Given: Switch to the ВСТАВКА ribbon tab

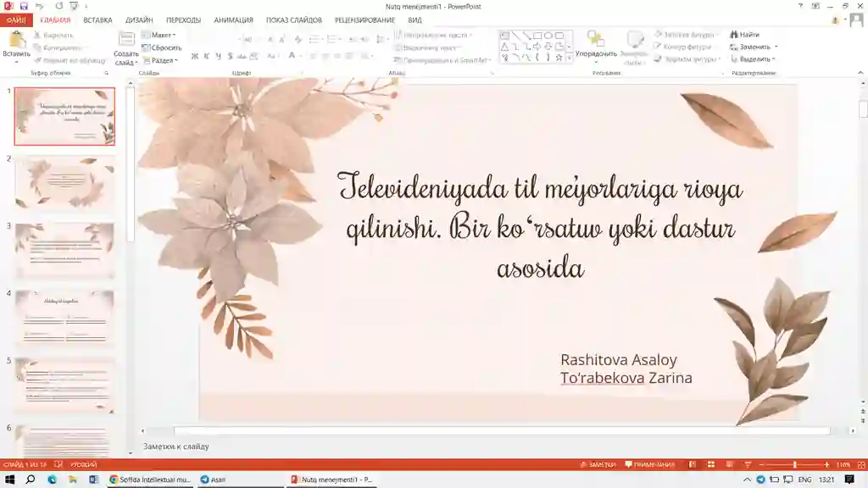Looking at the screenshot, I should [x=97, y=19].
